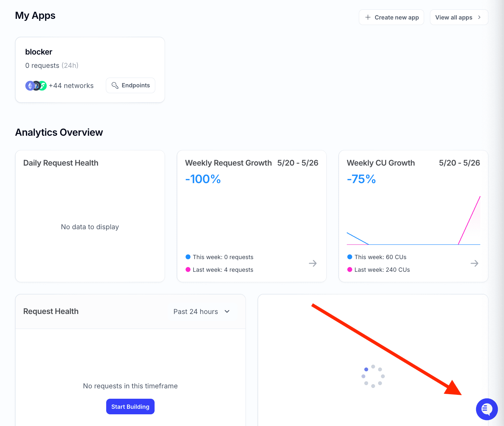Click the plus icon on Create new app
504x426 pixels.
(367, 17)
